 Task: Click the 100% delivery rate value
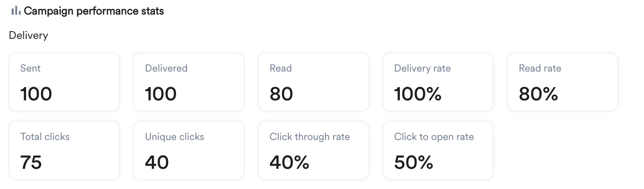(x=418, y=94)
